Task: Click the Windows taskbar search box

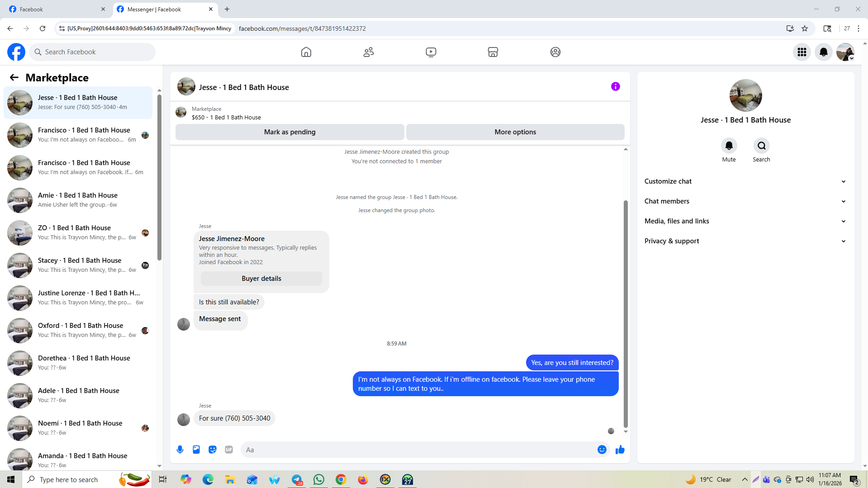Action: click(x=87, y=479)
